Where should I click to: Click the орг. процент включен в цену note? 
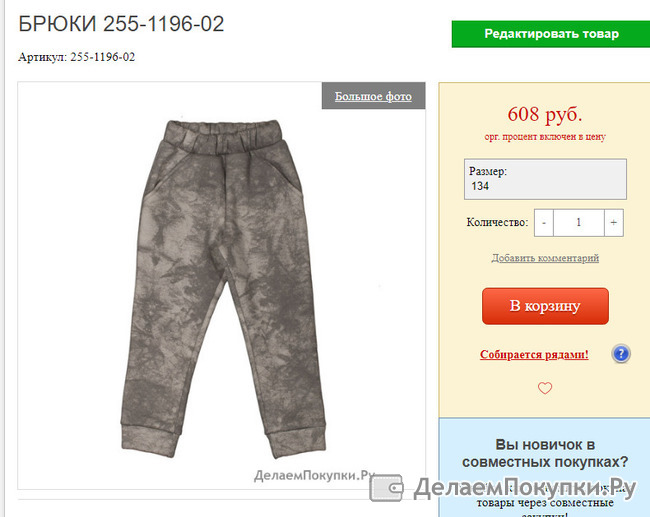pyautogui.click(x=545, y=137)
